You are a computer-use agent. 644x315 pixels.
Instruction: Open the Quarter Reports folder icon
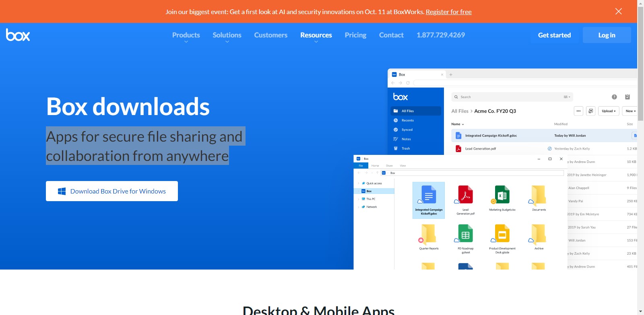429,234
